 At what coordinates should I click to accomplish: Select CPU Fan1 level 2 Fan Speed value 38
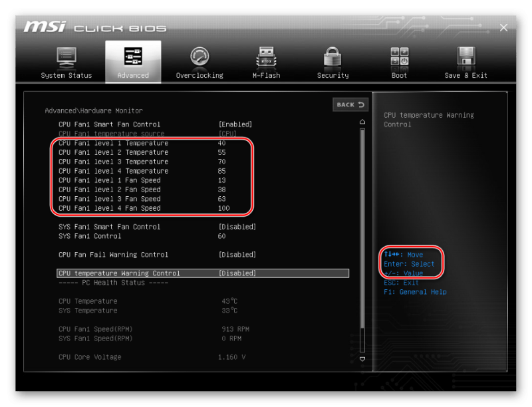click(221, 190)
